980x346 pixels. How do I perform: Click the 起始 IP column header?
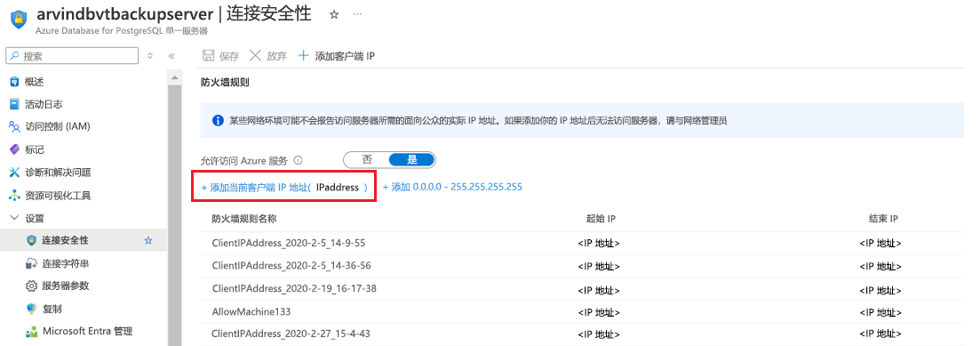pos(601,218)
